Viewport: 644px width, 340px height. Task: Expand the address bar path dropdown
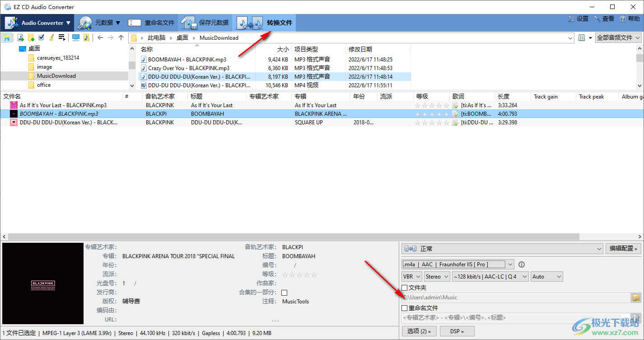click(x=569, y=38)
